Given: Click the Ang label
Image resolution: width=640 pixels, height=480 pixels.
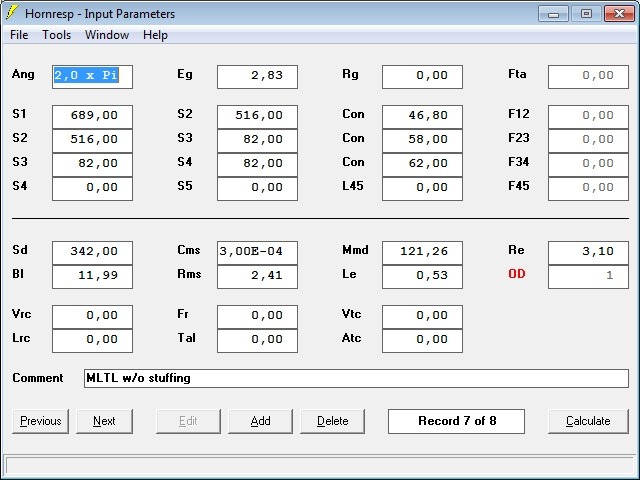Looking at the screenshot, I should point(23,74).
